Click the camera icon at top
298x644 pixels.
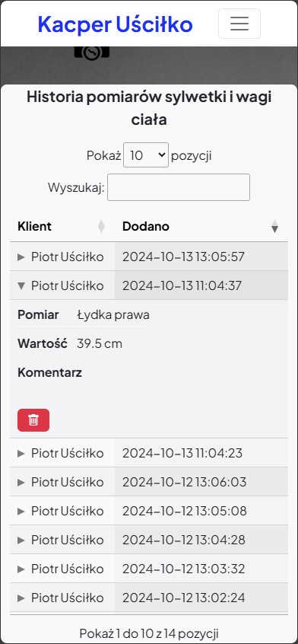[x=92, y=53]
